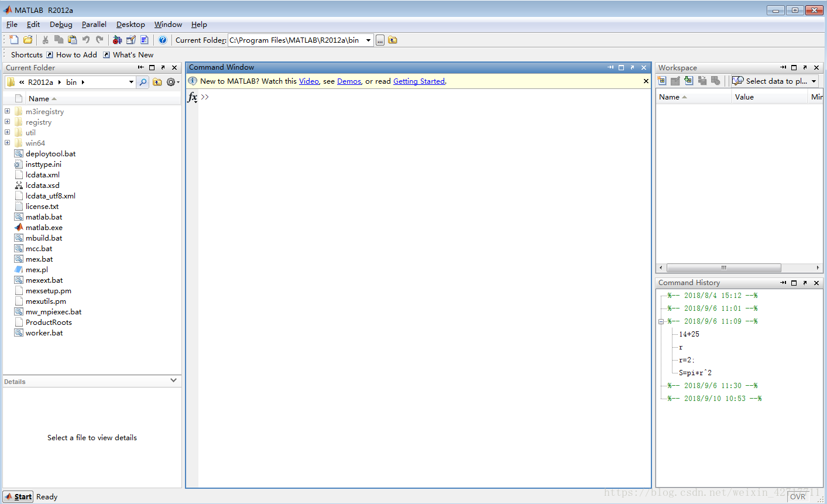This screenshot has width=827, height=504.
Task: Open the Video link in info bar
Action: pyautogui.click(x=309, y=81)
